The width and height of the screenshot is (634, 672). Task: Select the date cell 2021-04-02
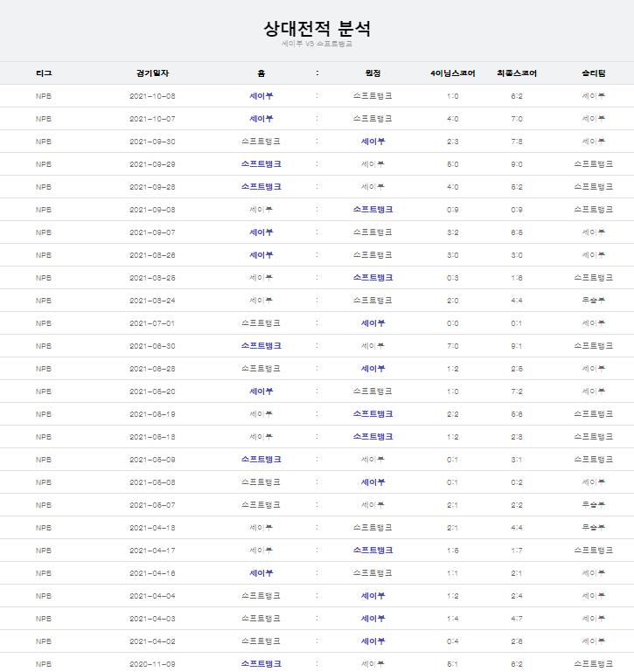152,641
